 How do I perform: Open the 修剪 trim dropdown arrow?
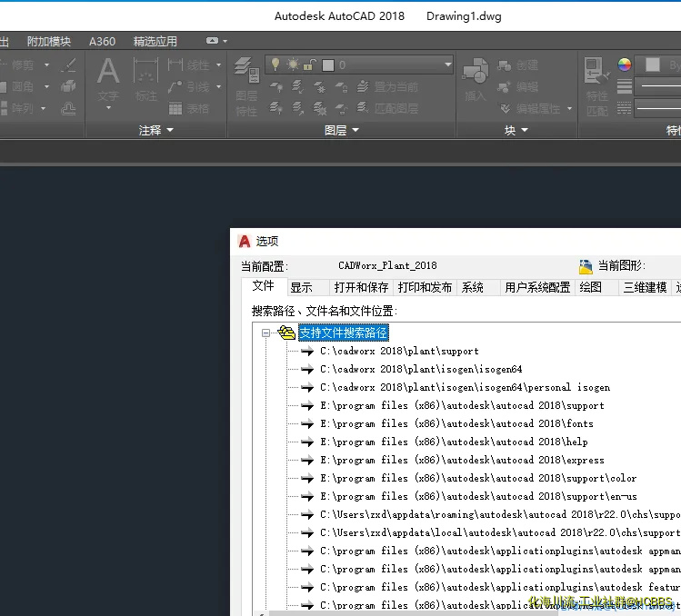(x=46, y=65)
